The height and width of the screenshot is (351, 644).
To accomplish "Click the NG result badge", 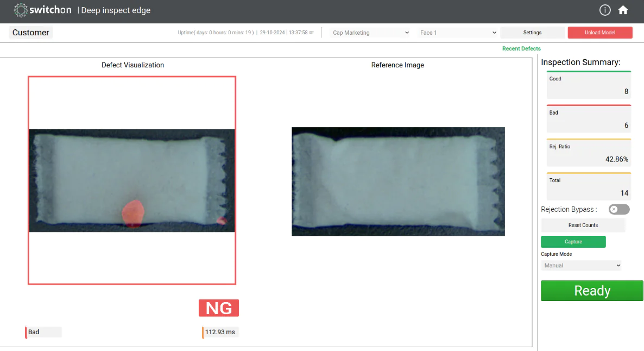I will pyautogui.click(x=218, y=308).
